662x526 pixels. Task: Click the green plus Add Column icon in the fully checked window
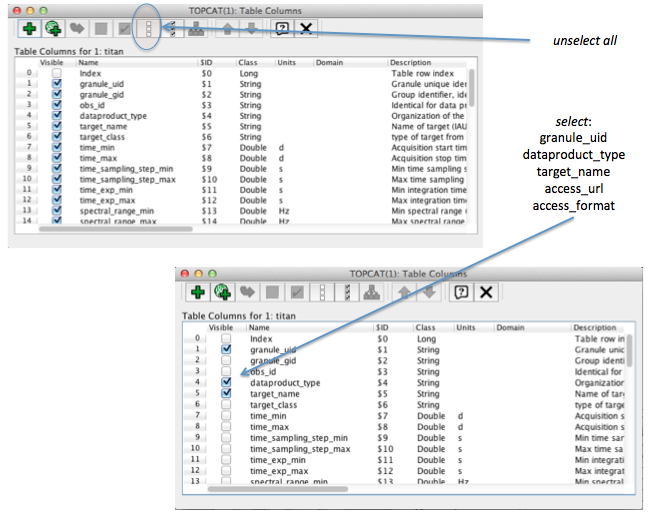pos(29,29)
